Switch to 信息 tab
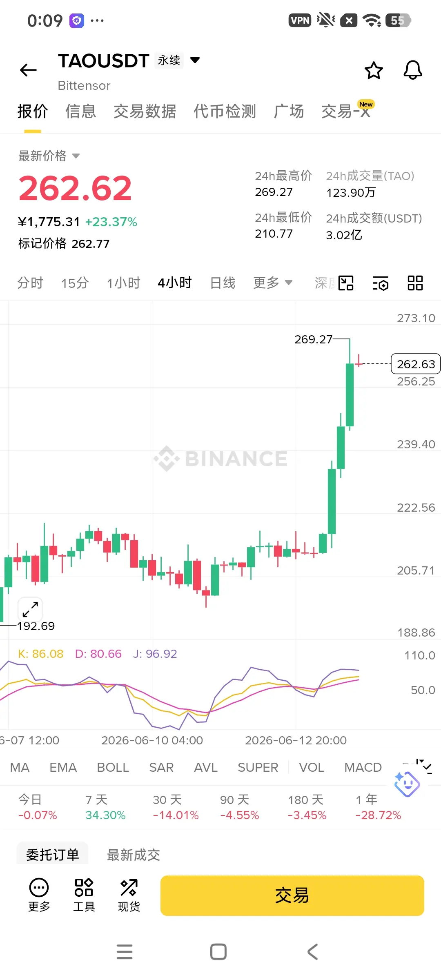This screenshot has height=980, width=441. point(81,111)
